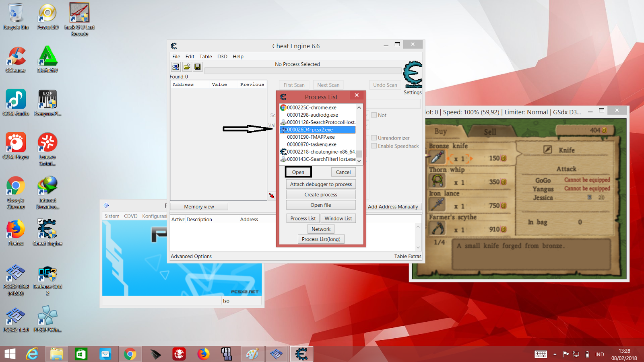Open Internet Explorer from taskbar
644x362 pixels.
[32, 354]
